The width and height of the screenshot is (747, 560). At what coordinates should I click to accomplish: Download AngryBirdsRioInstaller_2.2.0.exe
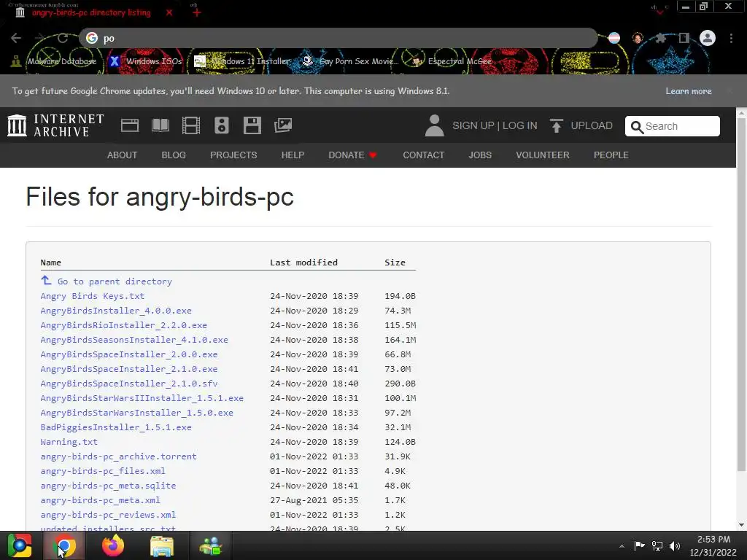click(x=124, y=325)
